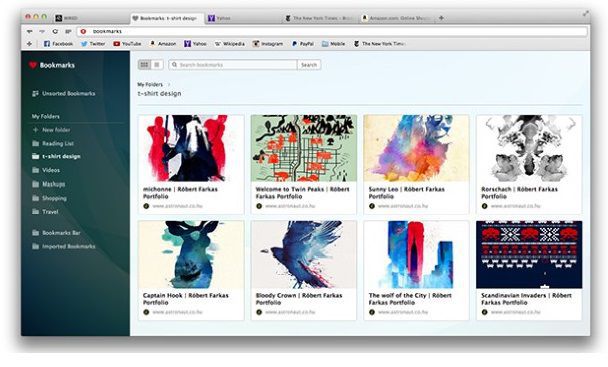
Task: Switch to The New York Times tab
Action: [x=319, y=18]
